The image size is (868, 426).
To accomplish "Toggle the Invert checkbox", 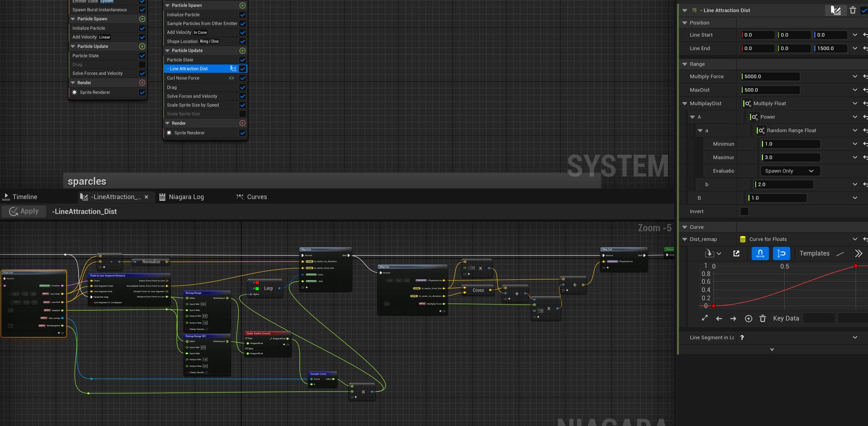I will click(744, 211).
